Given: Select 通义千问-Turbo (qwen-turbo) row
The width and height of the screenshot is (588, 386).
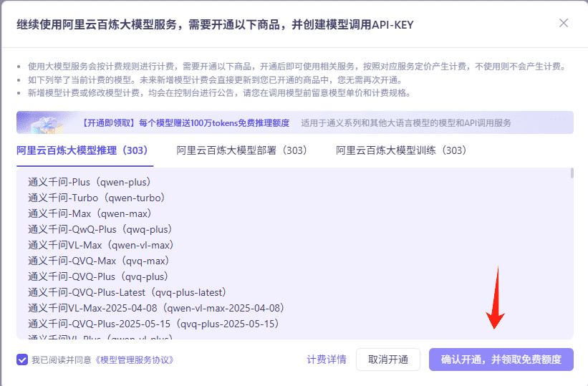Looking at the screenshot, I should [x=98, y=198].
